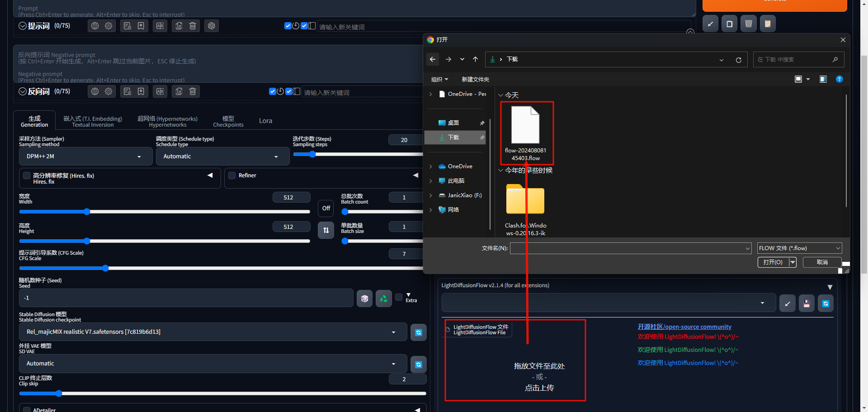Refresh the Stable Diffusion checkpoint list
Image resolution: width=868 pixels, height=412 pixels.
[x=419, y=332]
